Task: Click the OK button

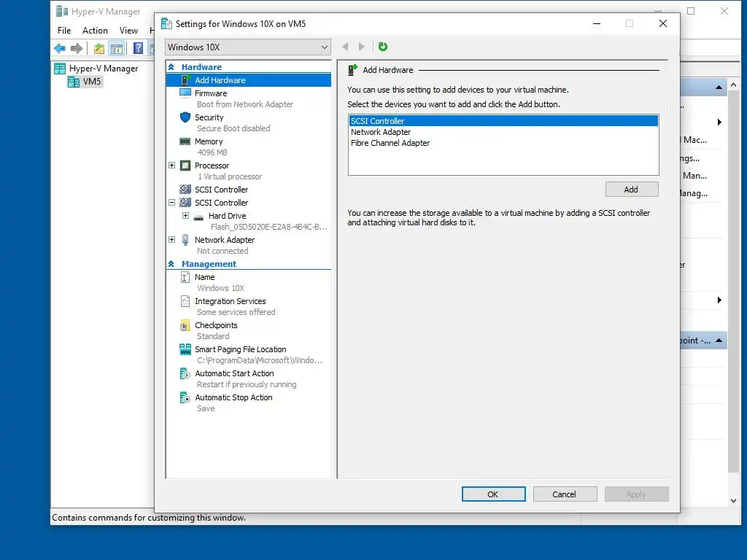Action: tap(493, 494)
